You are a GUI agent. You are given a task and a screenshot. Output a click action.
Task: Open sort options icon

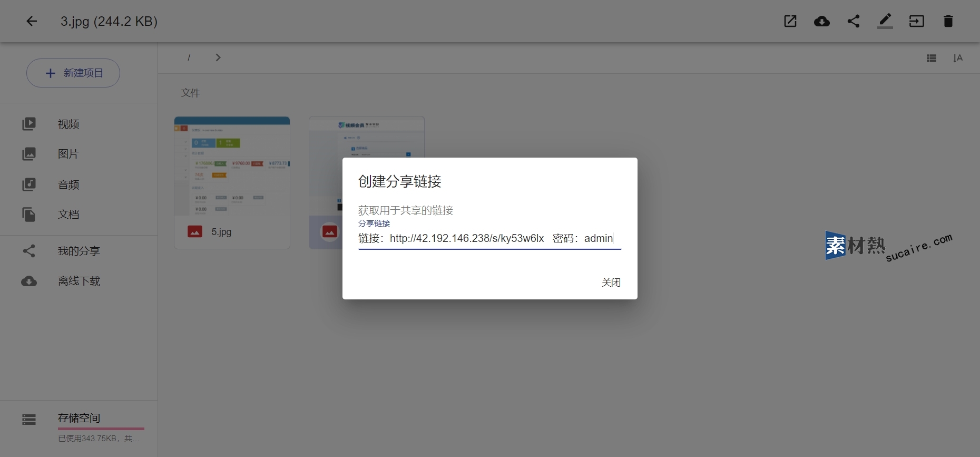coord(958,58)
